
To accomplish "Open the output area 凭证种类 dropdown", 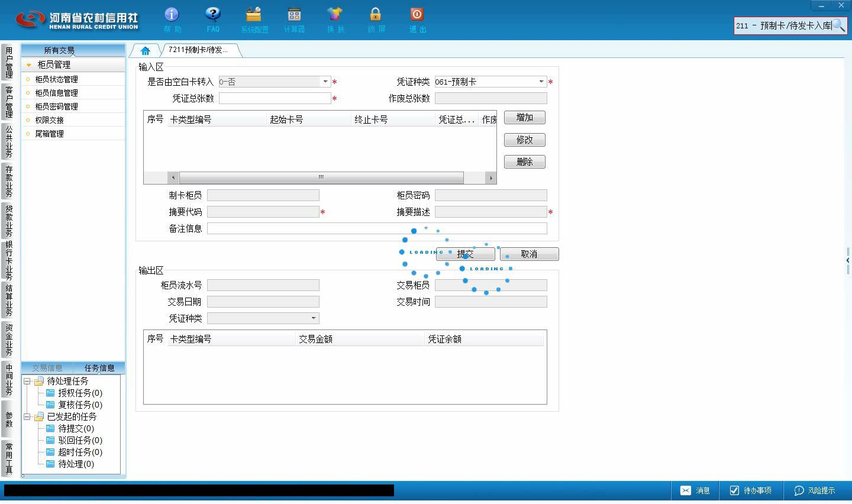I will tap(313, 318).
